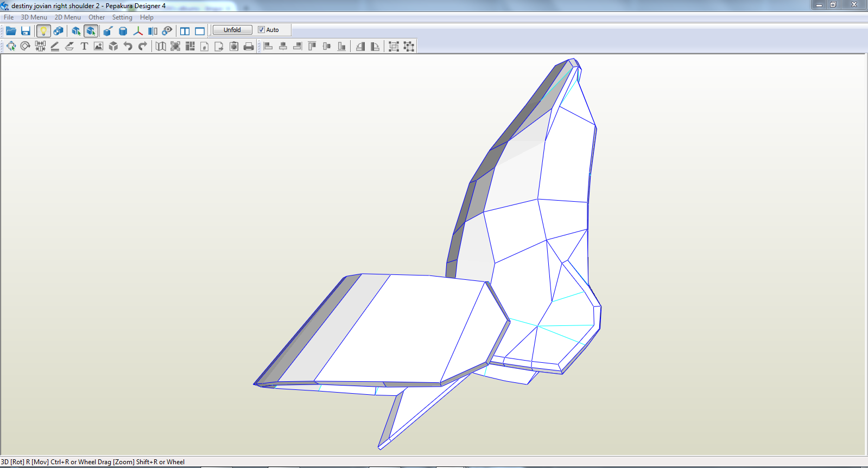
Task: Save the project with the floppy disk icon
Action: tap(26, 31)
